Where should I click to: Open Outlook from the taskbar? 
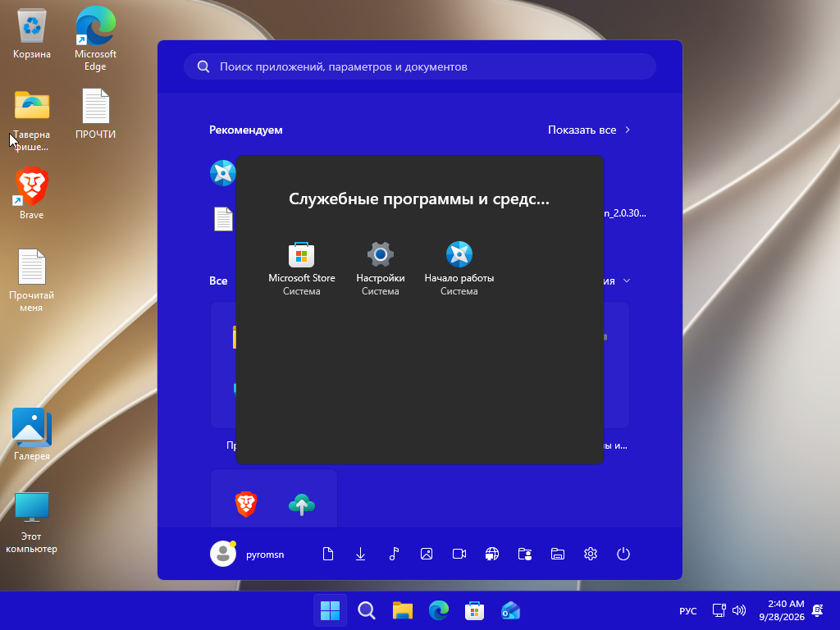[x=510, y=610]
